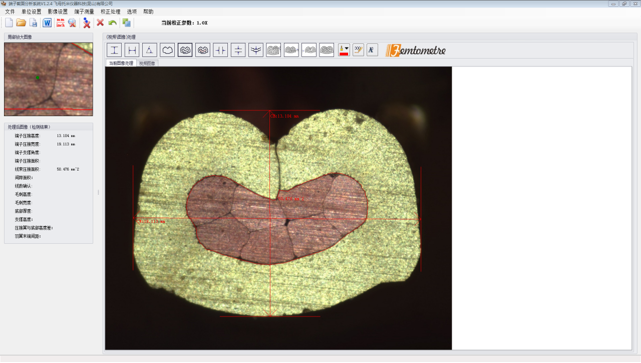The image size is (641, 363).
Task: Click the save document icon
Action: coord(34,23)
